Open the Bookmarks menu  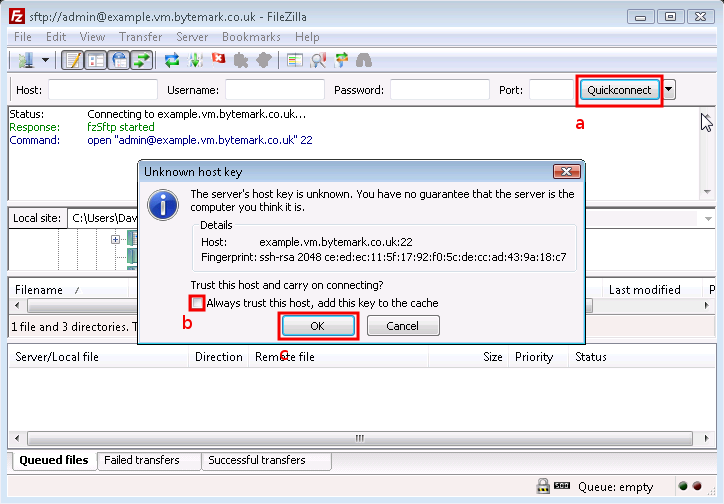251,36
